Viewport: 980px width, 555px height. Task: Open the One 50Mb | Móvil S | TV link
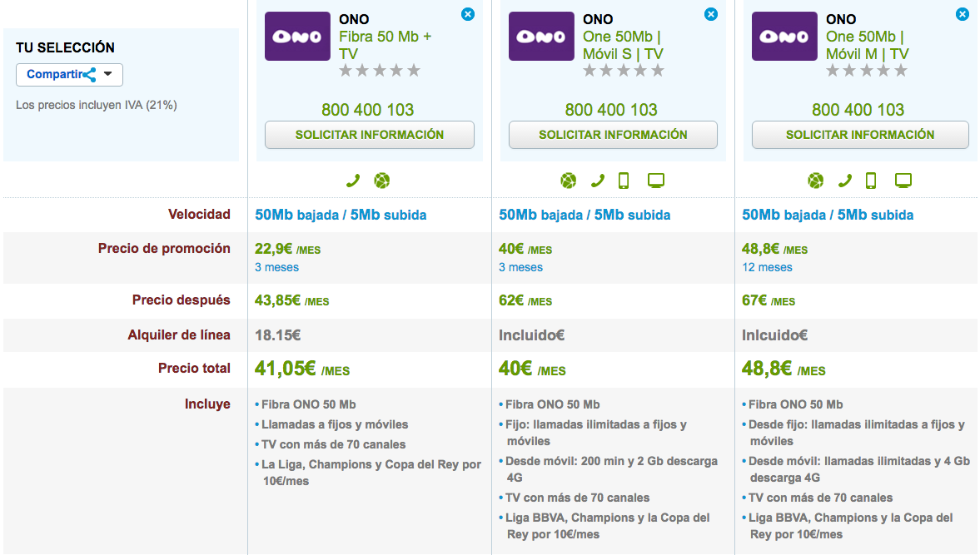click(x=623, y=45)
